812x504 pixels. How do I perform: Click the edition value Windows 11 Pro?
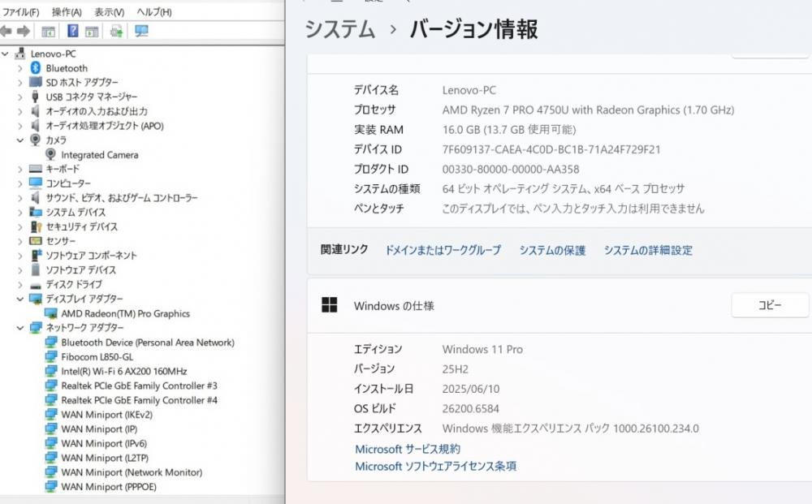point(482,350)
